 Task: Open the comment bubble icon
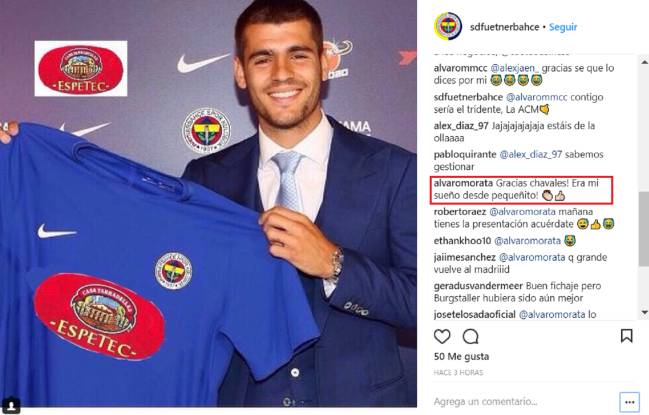tap(471, 337)
